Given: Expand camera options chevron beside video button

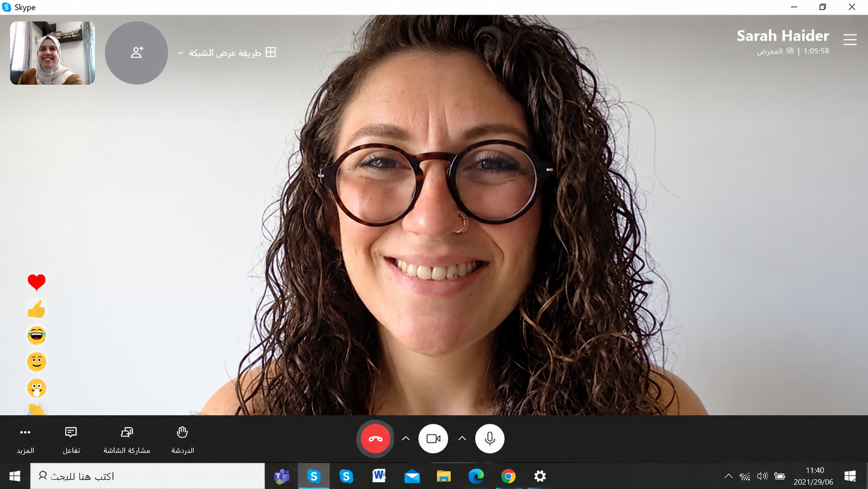Looking at the screenshot, I should [x=406, y=439].
